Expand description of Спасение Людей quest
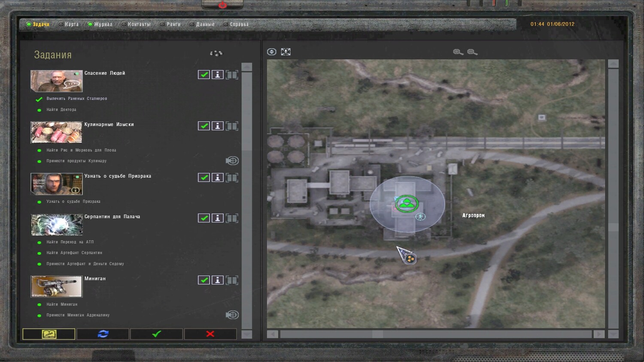This screenshot has height=362, width=644. click(x=232, y=75)
